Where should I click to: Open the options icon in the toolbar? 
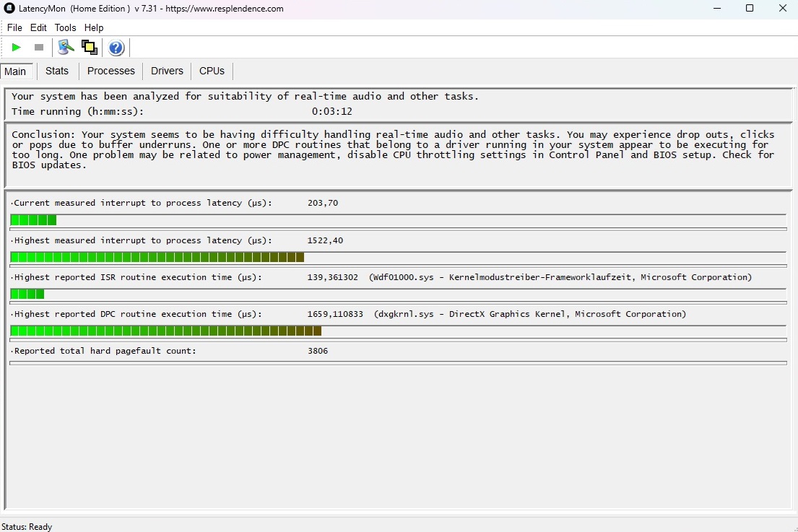coord(66,48)
